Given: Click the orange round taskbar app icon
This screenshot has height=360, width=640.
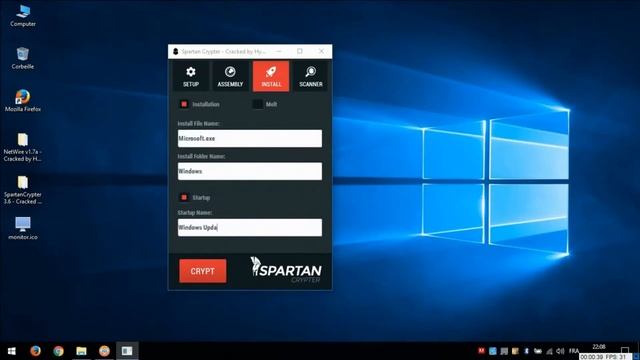Looking at the screenshot, I should click(x=104, y=351).
